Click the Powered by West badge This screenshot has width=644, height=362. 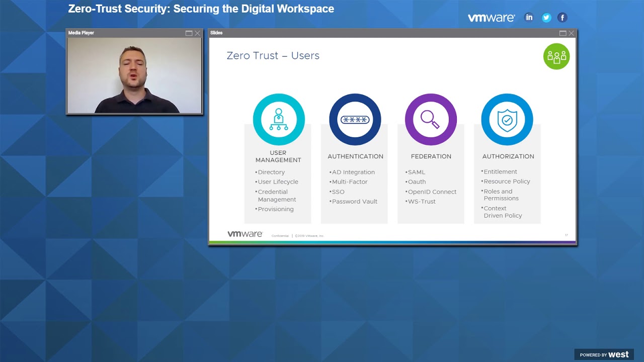click(604, 354)
